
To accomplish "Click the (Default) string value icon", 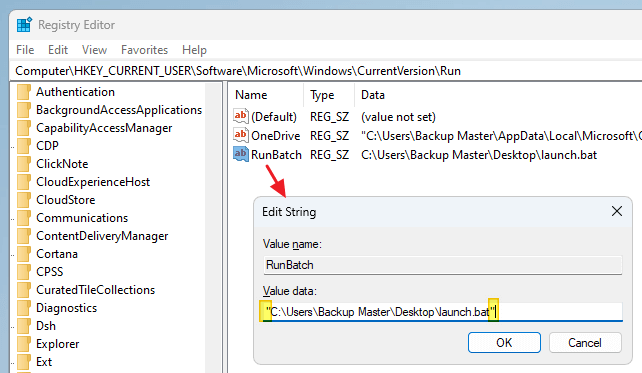I will [241, 116].
